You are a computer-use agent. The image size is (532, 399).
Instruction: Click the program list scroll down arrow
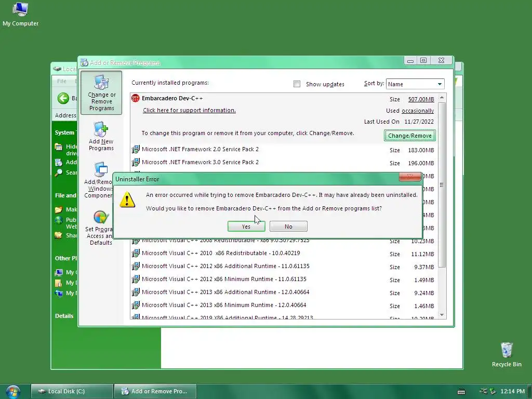point(442,314)
